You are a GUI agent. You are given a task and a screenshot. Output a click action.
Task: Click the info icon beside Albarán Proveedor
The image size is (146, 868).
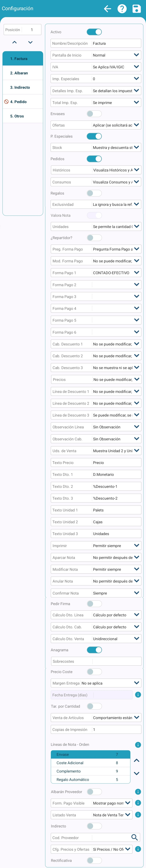coord(138,791)
